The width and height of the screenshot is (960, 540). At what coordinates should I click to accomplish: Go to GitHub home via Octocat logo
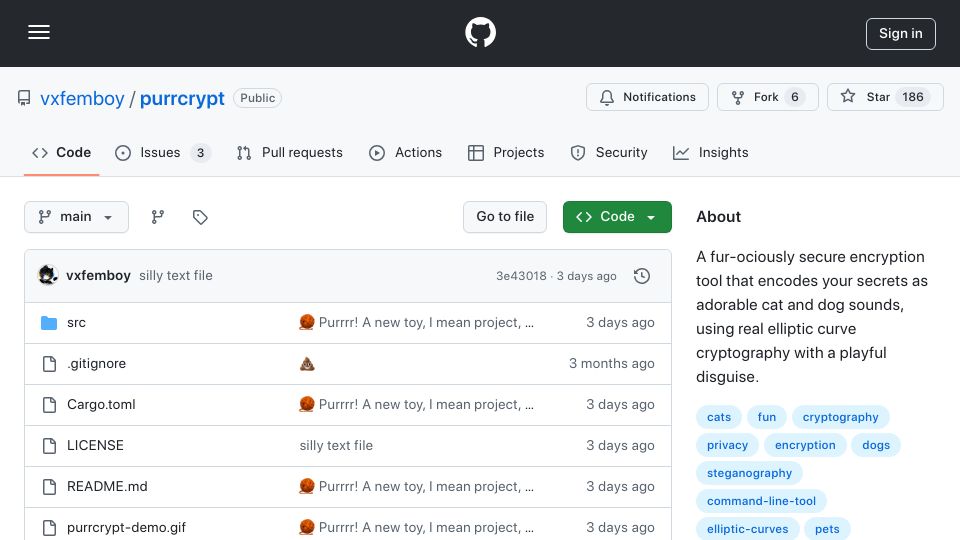[480, 32]
